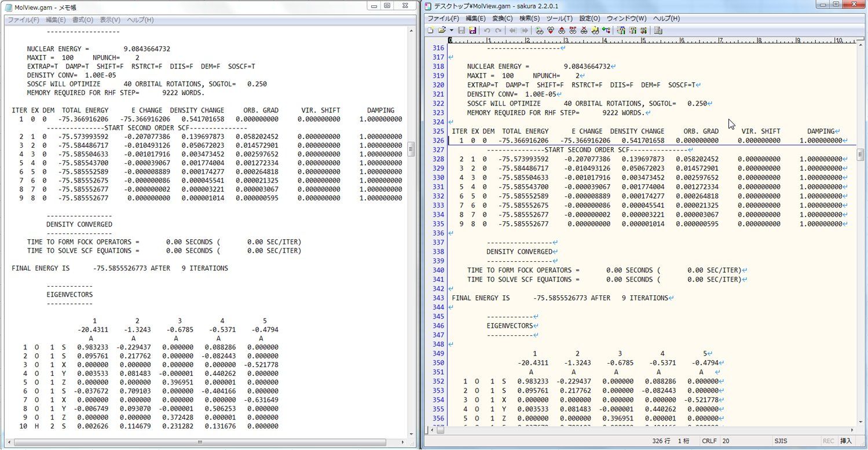Click Notepad vertical scrollbar down arrow
This screenshot has width=868, height=450.
pos(411,433)
